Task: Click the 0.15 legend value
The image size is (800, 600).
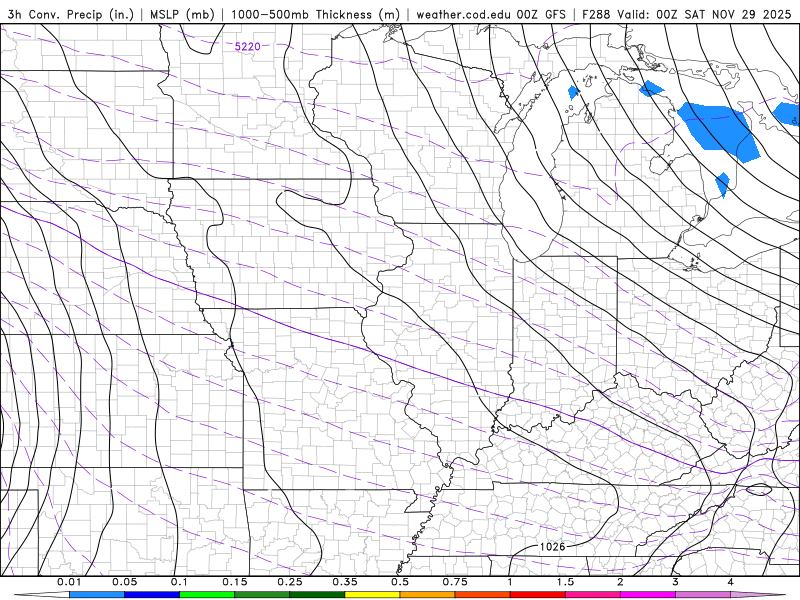Action: 235,582
